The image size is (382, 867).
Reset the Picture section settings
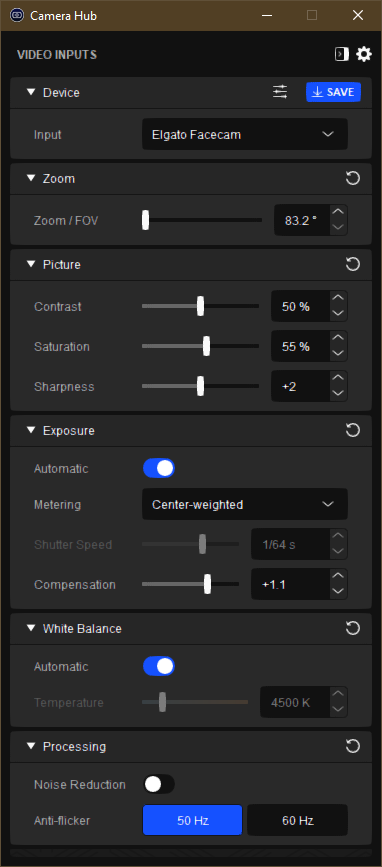pyautogui.click(x=353, y=264)
